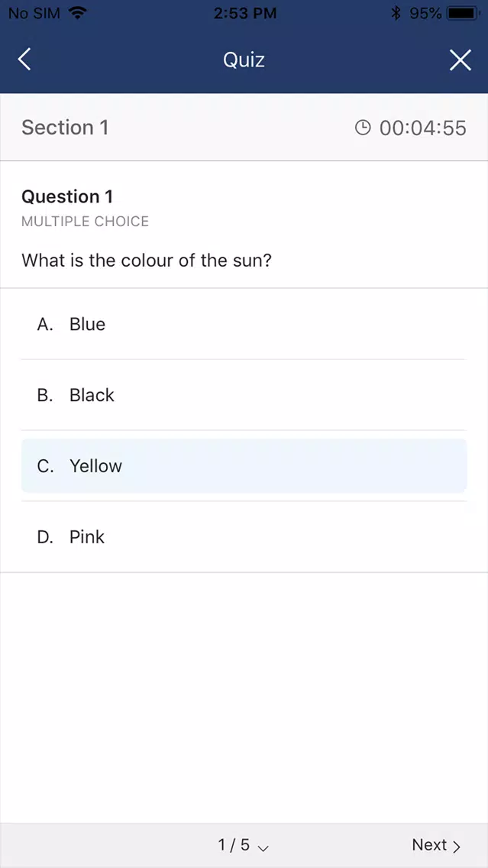This screenshot has width=488, height=868.
Task: Tap the battery indicator icon
Action: click(x=464, y=13)
